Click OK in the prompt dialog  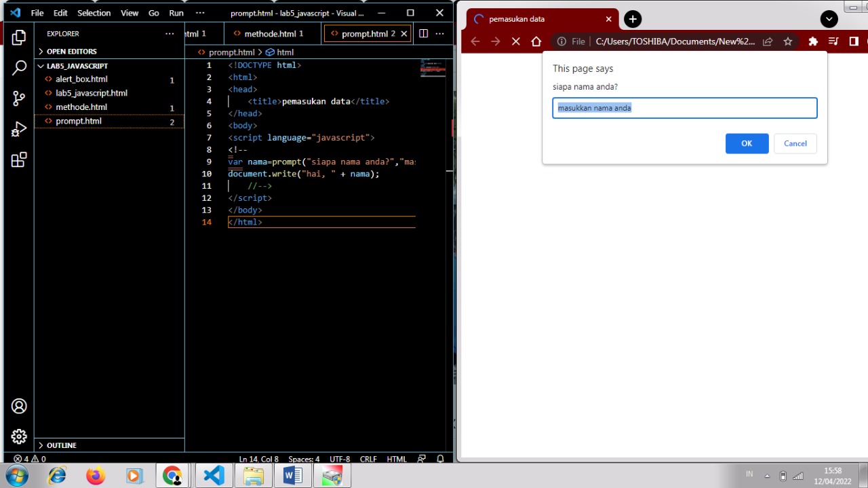pyautogui.click(x=747, y=143)
